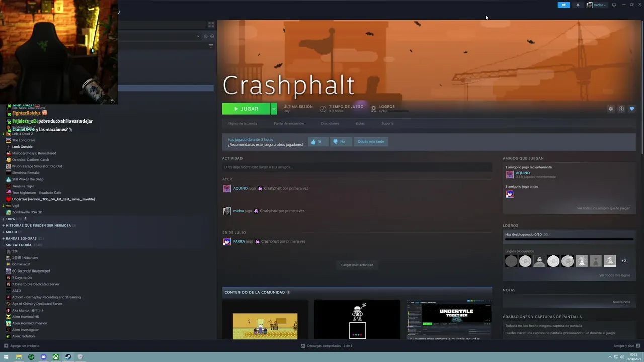The width and height of the screenshot is (644, 362).
Task: Open Descargas completadas downloads status
Action: (x=327, y=346)
